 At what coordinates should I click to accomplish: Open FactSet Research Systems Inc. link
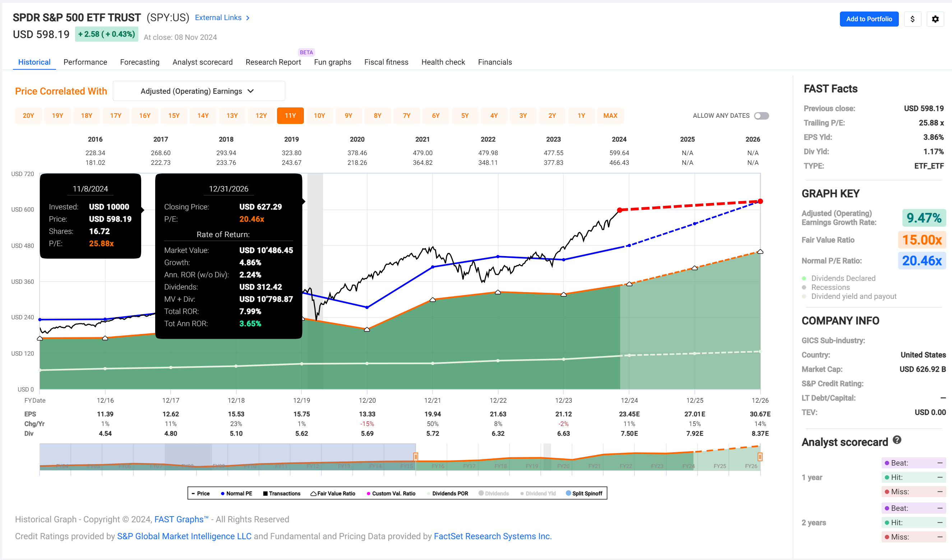pos(493,536)
